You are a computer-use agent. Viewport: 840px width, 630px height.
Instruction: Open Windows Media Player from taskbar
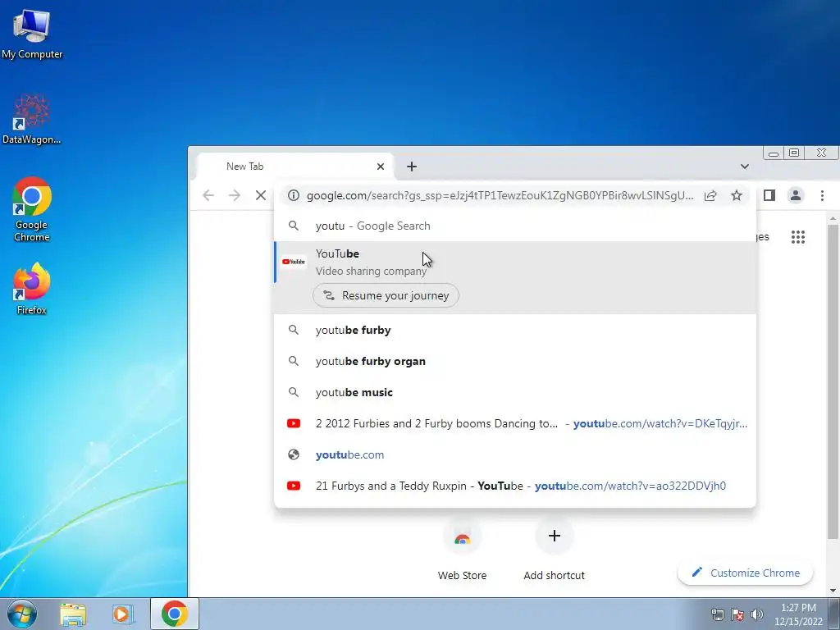point(123,614)
